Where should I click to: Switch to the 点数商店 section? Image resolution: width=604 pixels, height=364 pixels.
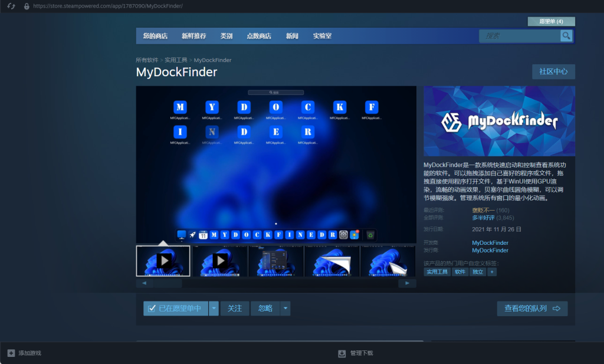tap(260, 36)
